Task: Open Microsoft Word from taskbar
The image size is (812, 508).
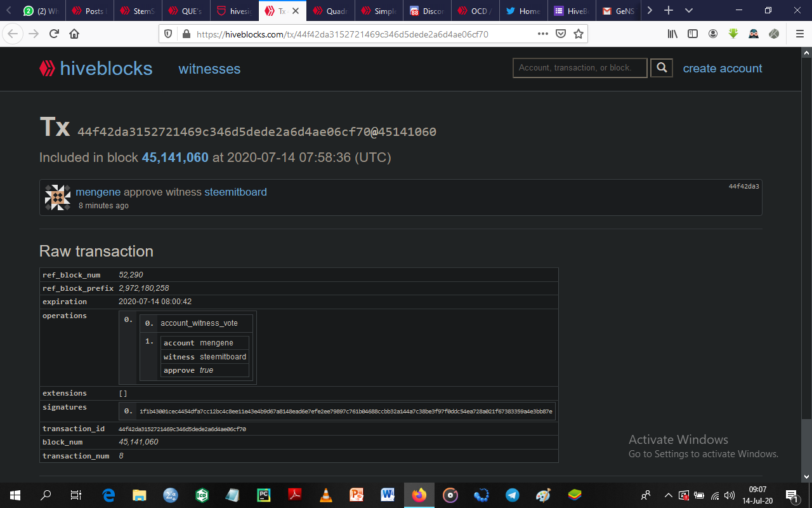Action: coord(388,495)
